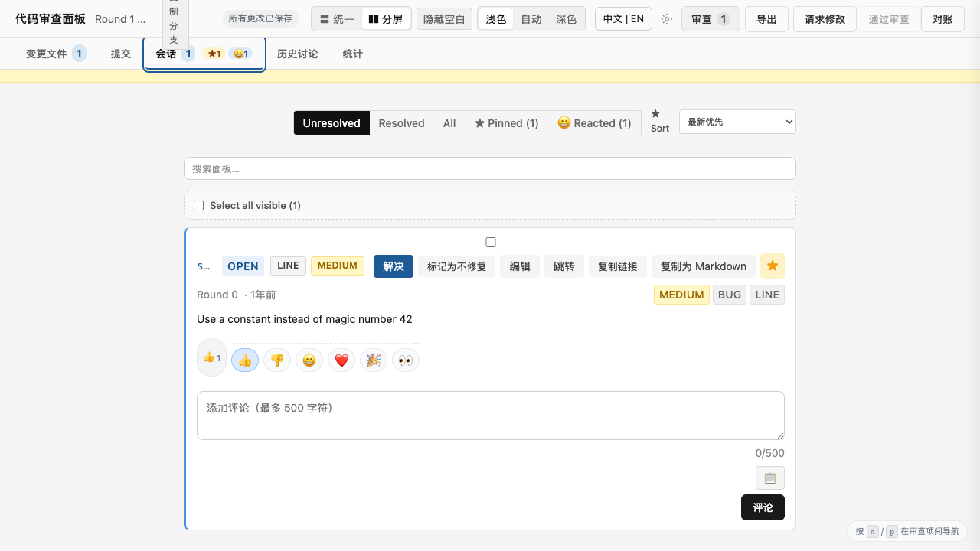Check Select all visible checkbox
The image size is (980, 551).
[x=199, y=205]
